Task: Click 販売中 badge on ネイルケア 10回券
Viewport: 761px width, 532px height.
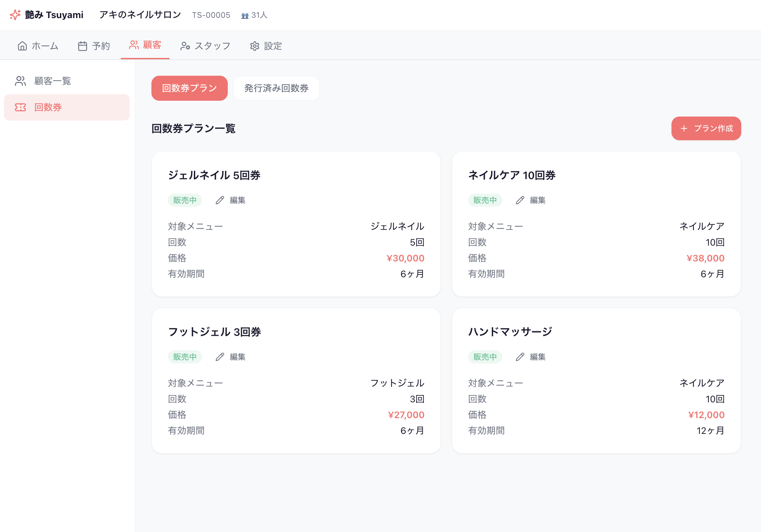Action: click(x=485, y=200)
